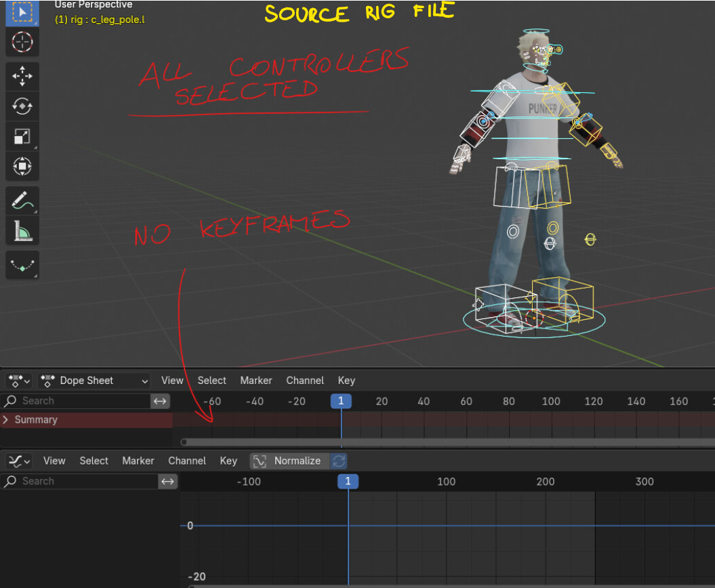Open Dope Sheet Select menu

tap(211, 381)
